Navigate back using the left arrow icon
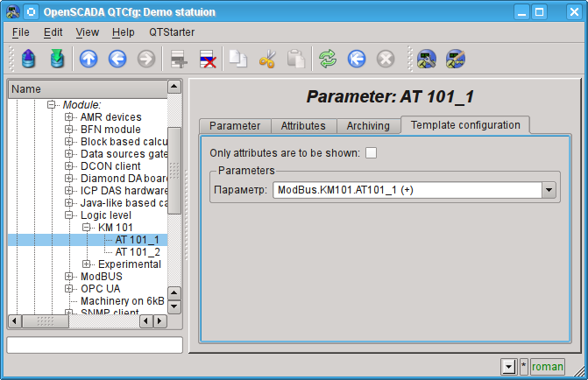The image size is (588, 380). [117, 59]
